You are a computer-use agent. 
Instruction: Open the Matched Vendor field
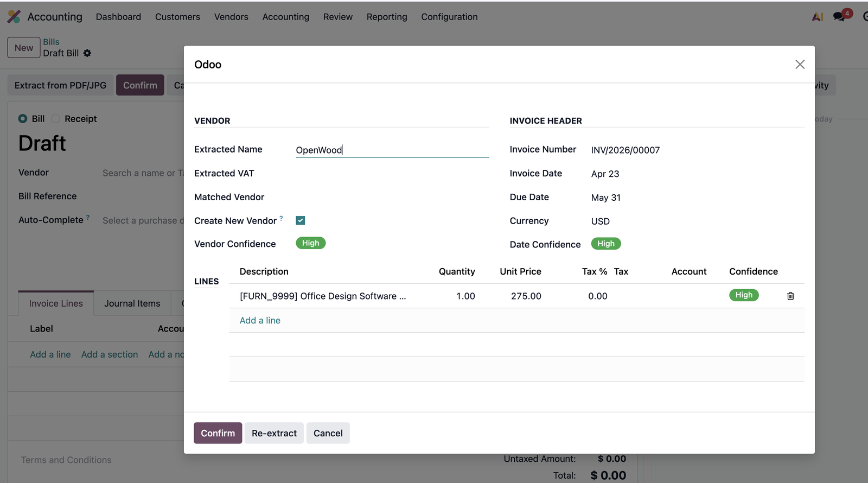[392, 198]
